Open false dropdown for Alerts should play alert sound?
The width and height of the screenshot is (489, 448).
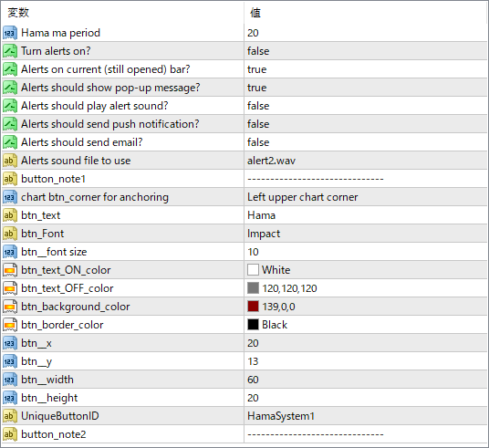(x=366, y=106)
